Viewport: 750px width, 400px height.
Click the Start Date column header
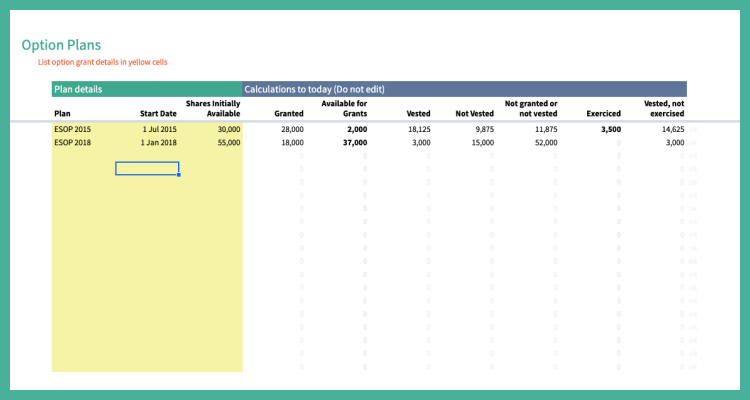158,113
